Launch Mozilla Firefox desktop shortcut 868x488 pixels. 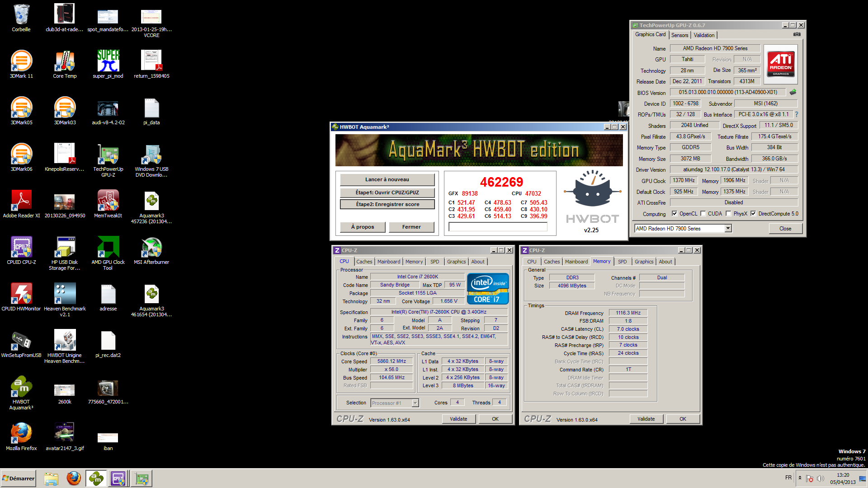21,436
